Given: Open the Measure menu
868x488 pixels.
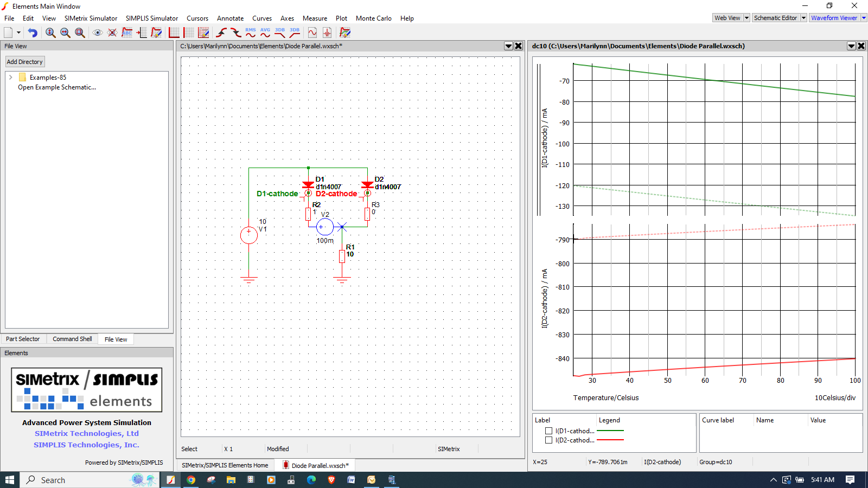Looking at the screenshot, I should click(315, 18).
